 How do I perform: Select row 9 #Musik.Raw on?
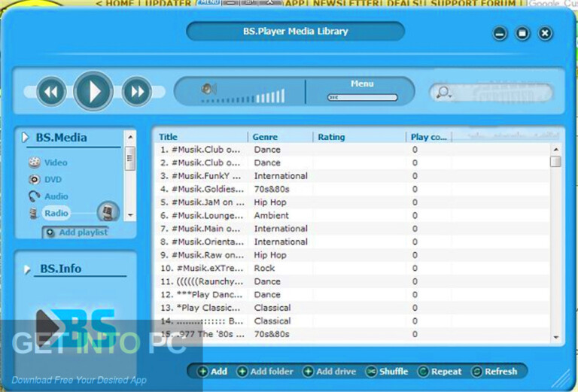tap(352, 255)
